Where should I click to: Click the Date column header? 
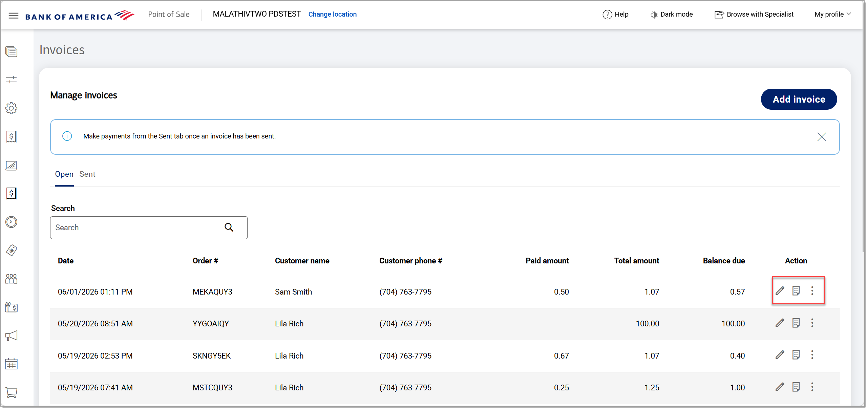pos(66,261)
